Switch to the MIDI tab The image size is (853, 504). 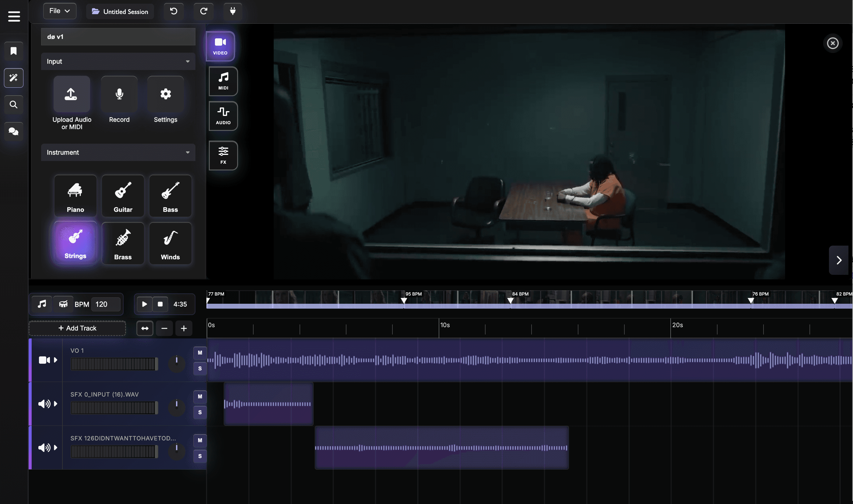point(223,81)
